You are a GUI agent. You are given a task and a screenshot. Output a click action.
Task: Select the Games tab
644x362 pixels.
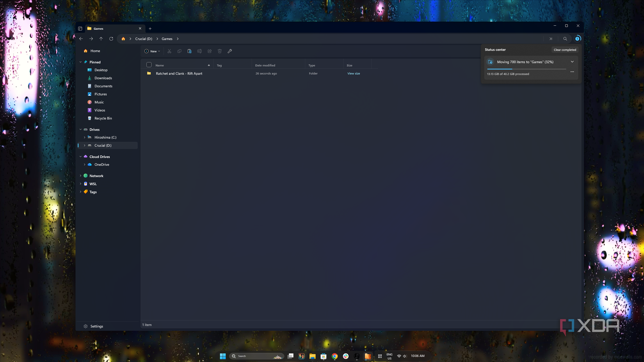click(114, 28)
